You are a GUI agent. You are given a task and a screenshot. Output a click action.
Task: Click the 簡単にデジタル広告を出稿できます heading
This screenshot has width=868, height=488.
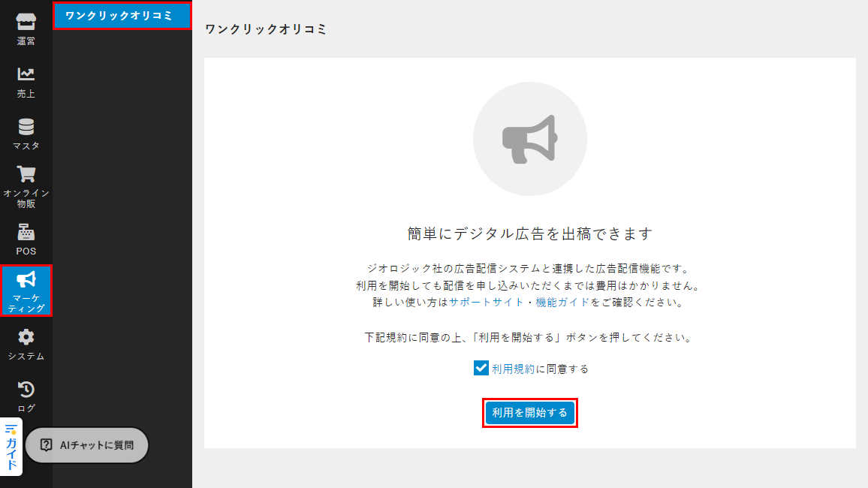(529, 233)
